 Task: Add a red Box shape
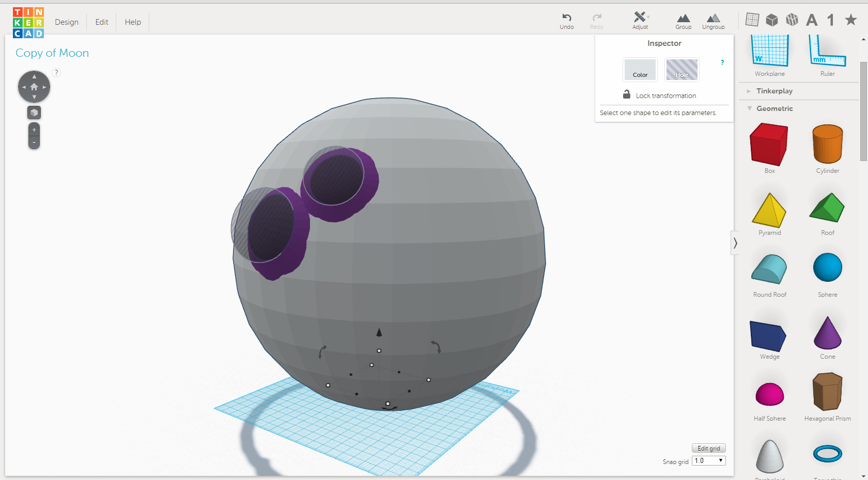769,148
